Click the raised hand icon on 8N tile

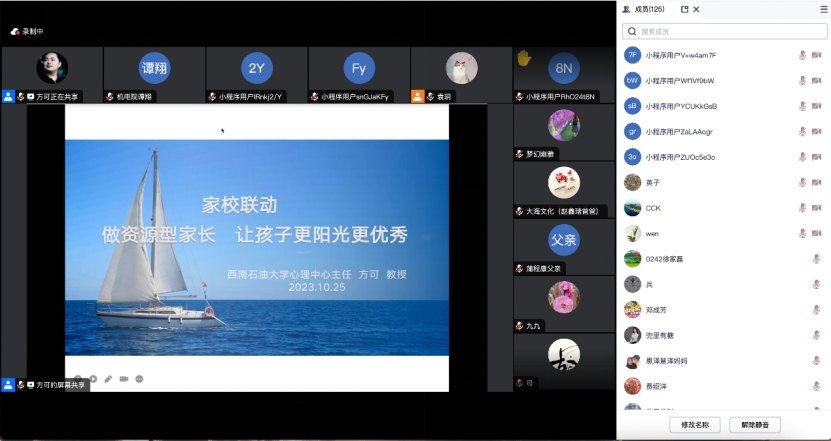(x=523, y=59)
